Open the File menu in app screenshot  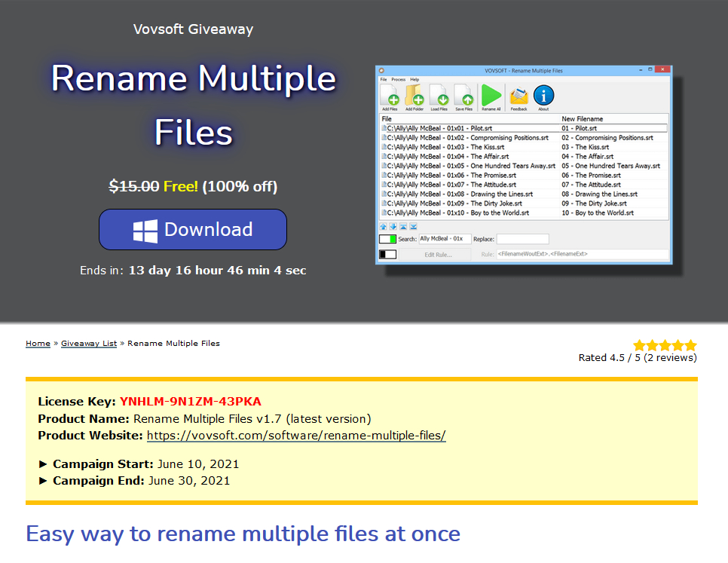click(x=384, y=79)
